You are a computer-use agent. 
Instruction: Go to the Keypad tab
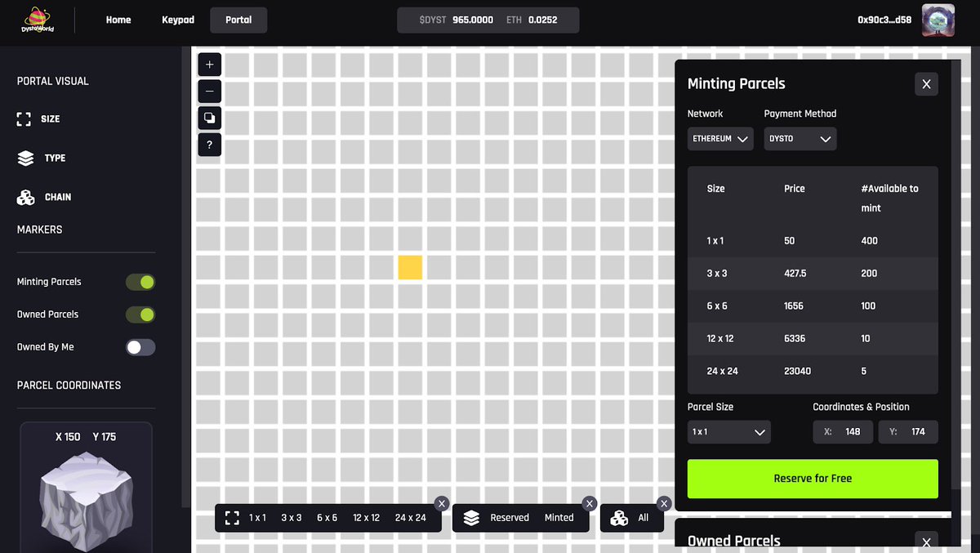pyautogui.click(x=178, y=20)
